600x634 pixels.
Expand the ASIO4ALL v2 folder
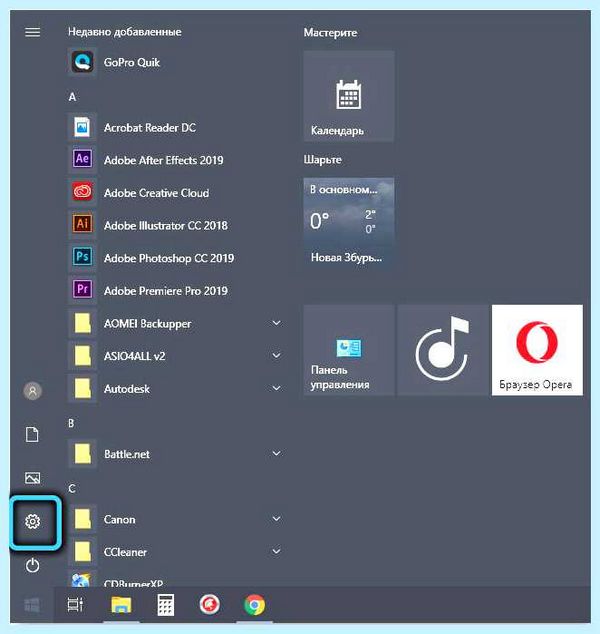[x=277, y=355]
